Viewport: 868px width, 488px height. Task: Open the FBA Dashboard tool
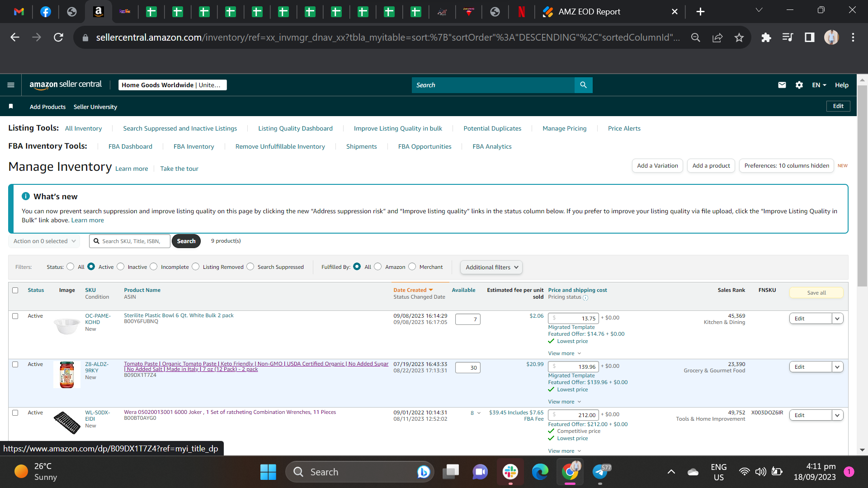130,146
